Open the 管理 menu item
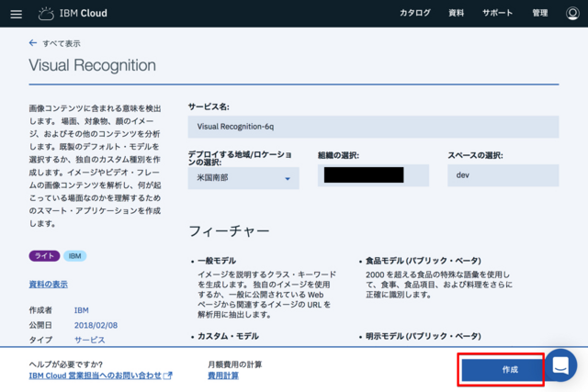Screen dimensions: 588x392 539,13
